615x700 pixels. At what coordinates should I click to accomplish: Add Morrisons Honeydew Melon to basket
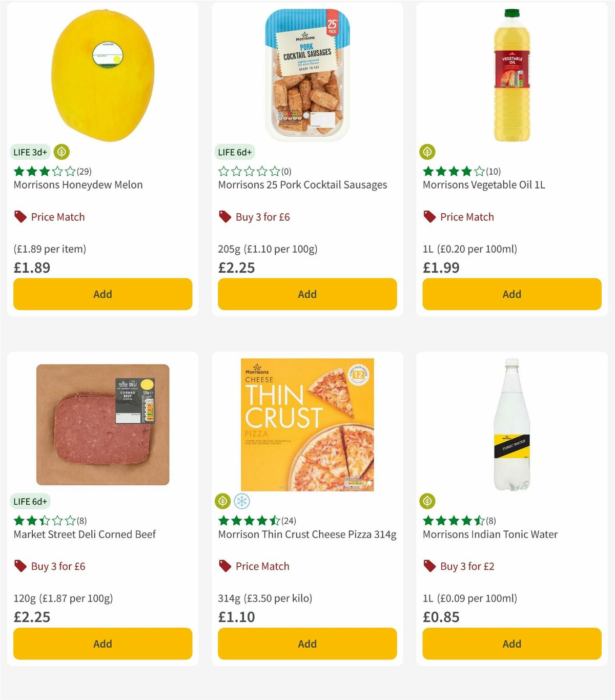point(102,294)
